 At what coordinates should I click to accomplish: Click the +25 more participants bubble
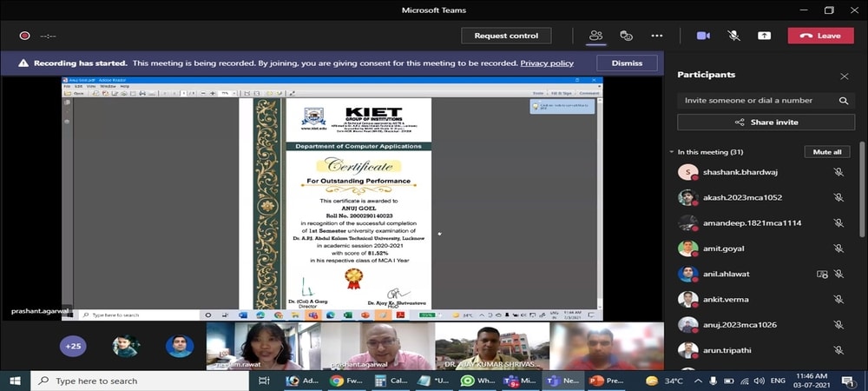73,346
